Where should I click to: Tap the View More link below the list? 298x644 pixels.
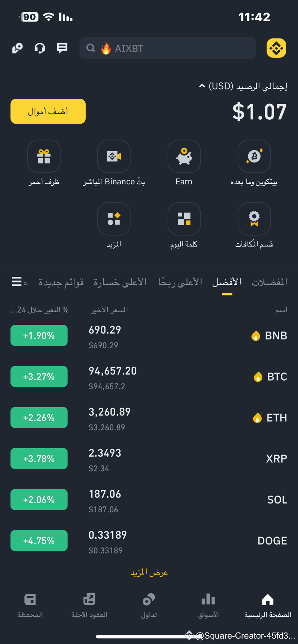tap(149, 572)
